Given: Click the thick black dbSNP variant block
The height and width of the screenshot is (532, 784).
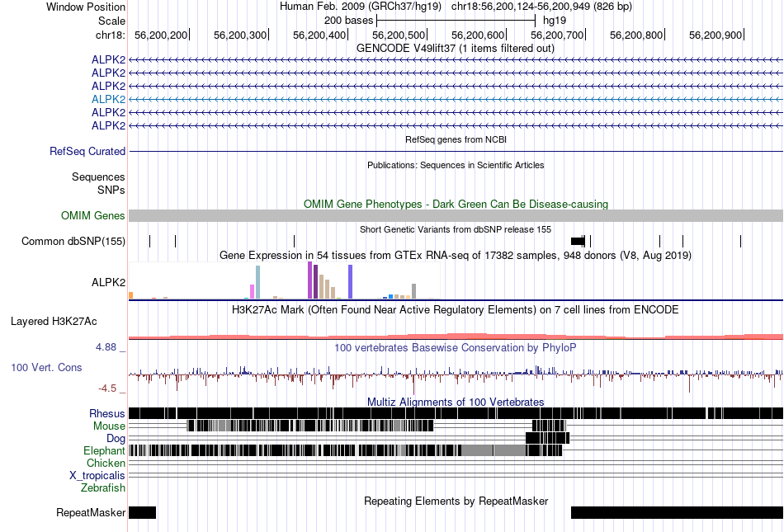Looking at the screenshot, I should click(578, 242).
